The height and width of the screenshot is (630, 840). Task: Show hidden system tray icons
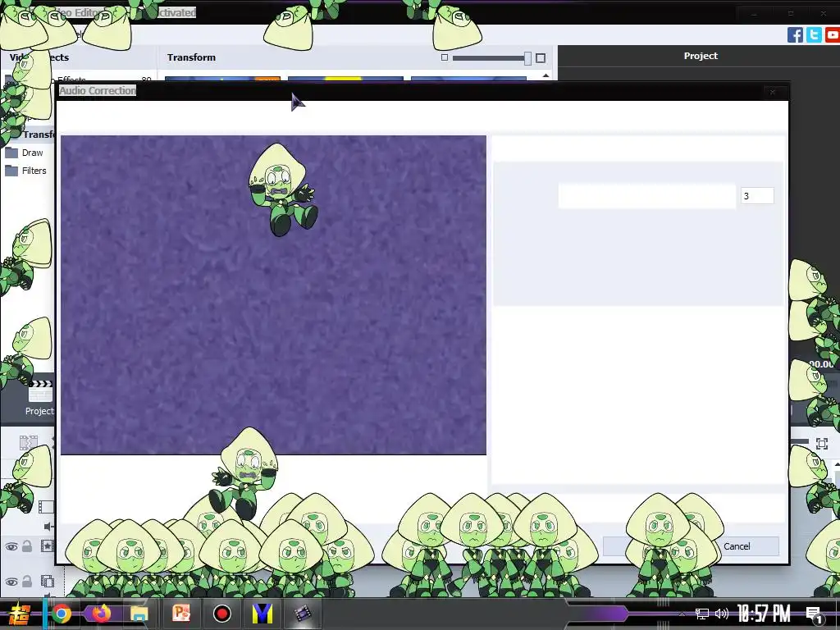(682, 614)
